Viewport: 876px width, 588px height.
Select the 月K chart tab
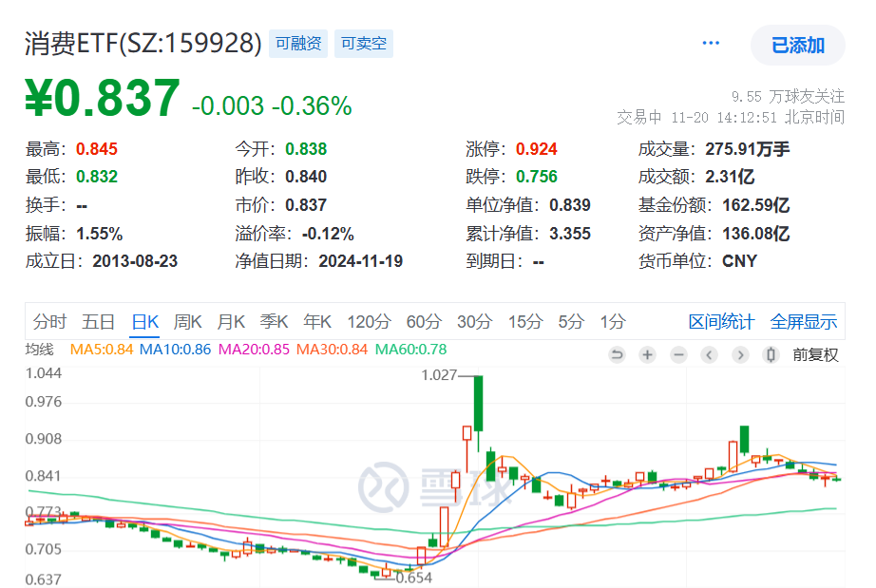(x=231, y=322)
